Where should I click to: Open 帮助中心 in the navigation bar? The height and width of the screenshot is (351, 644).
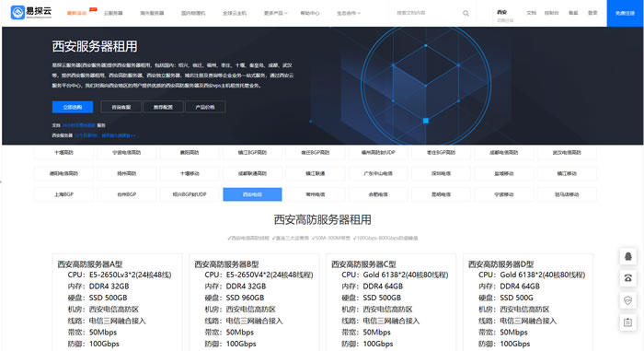310,13
